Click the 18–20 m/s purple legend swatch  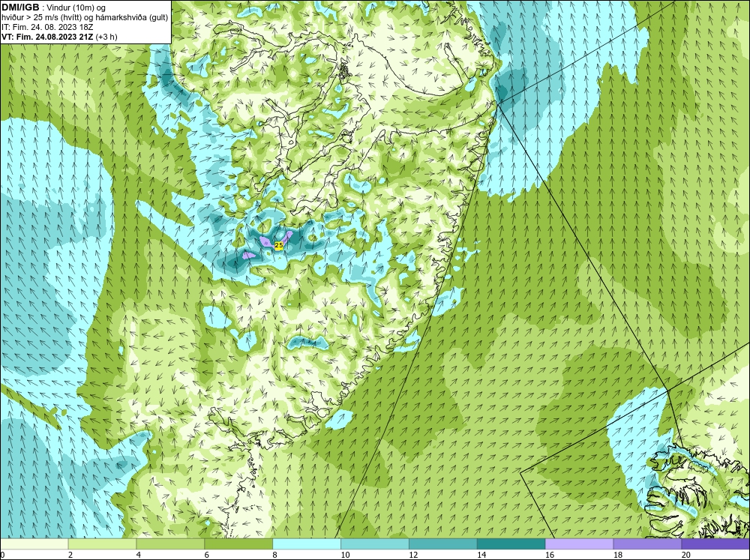(x=648, y=544)
